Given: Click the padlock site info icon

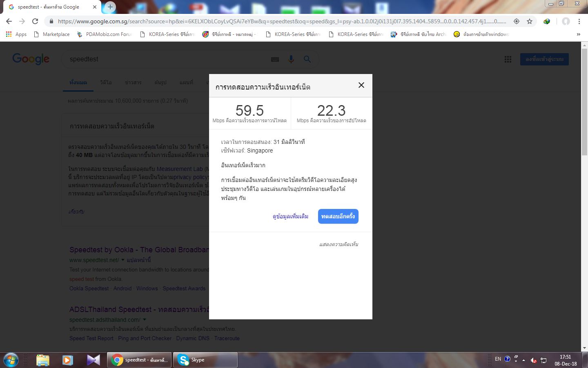Looking at the screenshot, I should (51, 21).
